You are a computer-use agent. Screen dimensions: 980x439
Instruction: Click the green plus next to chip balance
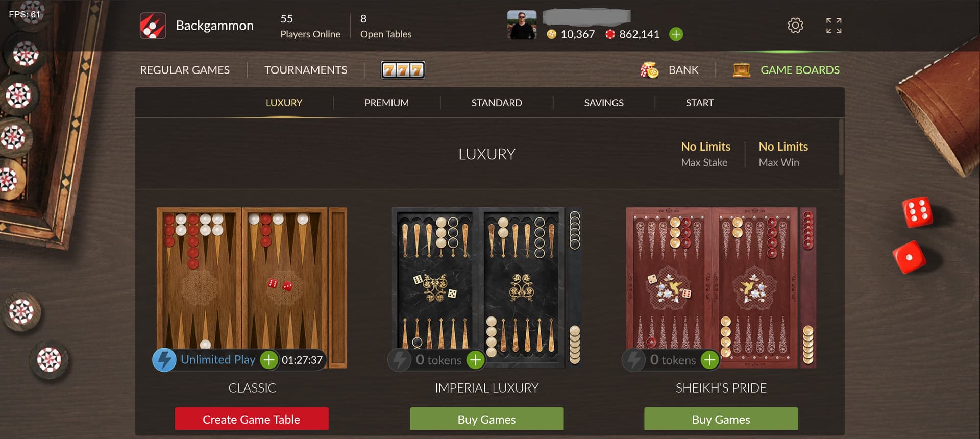point(676,34)
